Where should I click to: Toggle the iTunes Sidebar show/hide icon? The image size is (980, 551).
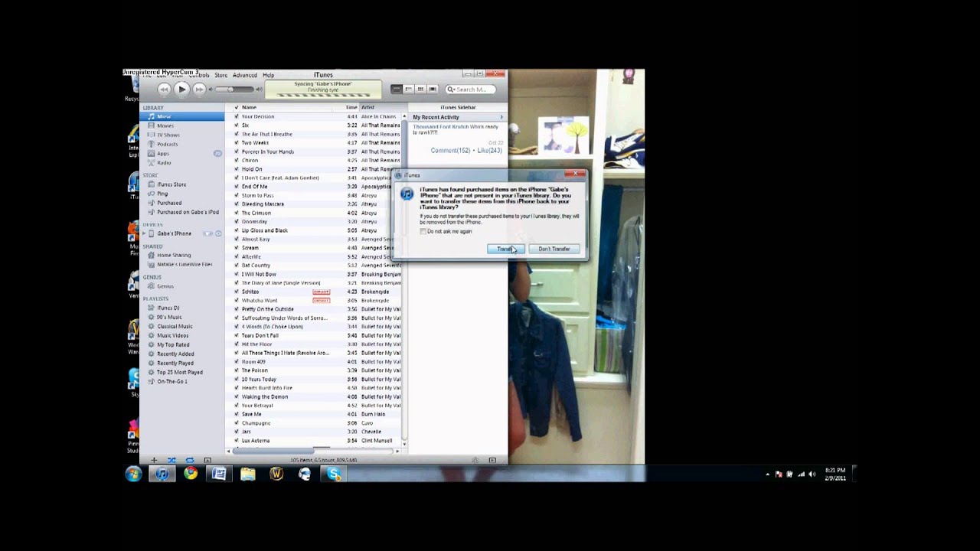(492, 460)
